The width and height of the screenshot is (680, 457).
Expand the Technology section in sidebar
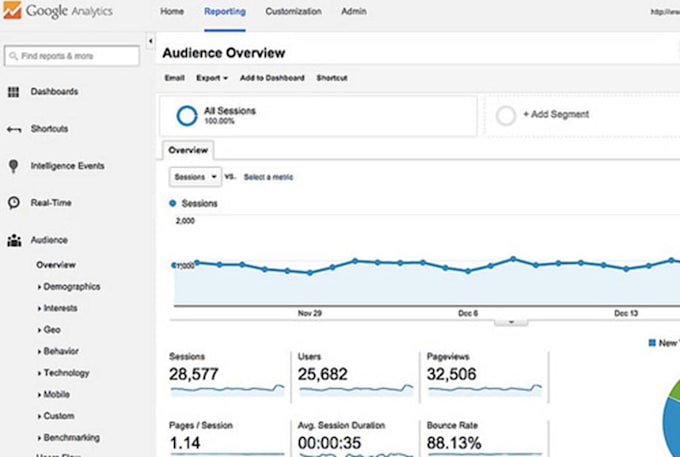click(66, 373)
